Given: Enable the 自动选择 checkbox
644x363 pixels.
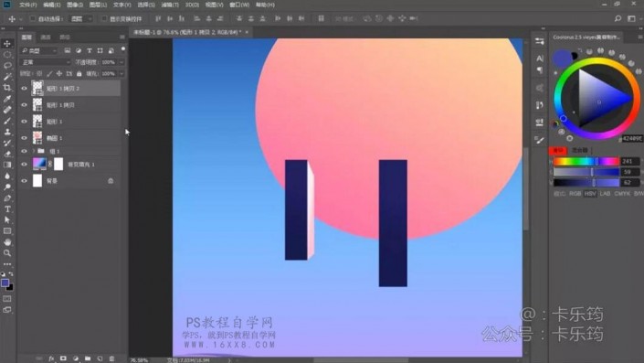Looking at the screenshot, I should tap(33, 19).
